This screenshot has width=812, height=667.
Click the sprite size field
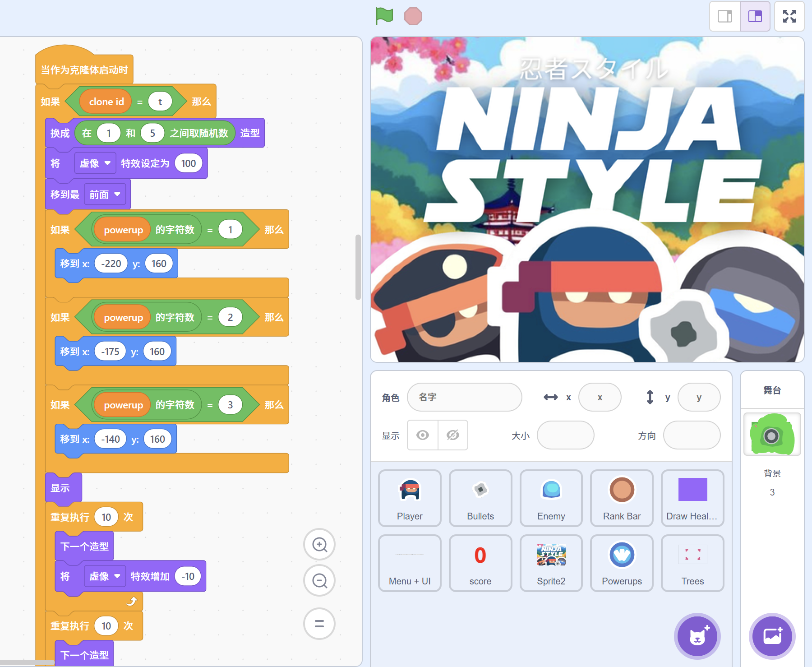click(566, 435)
